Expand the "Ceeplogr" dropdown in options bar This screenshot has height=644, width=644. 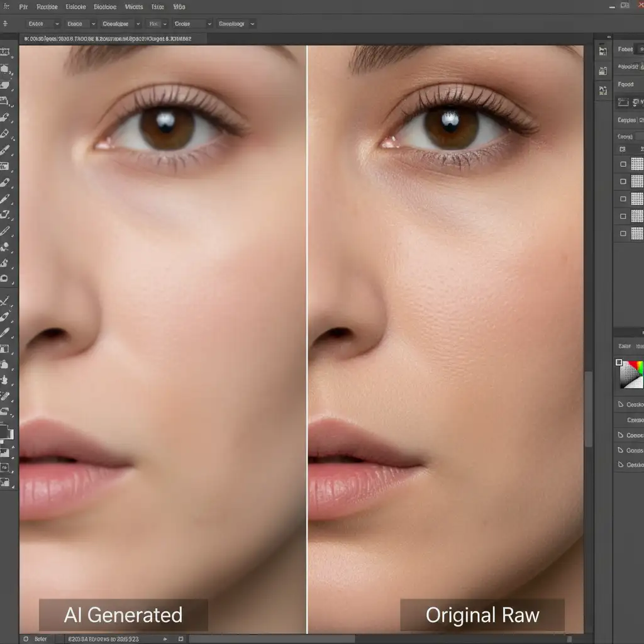tap(236, 24)
